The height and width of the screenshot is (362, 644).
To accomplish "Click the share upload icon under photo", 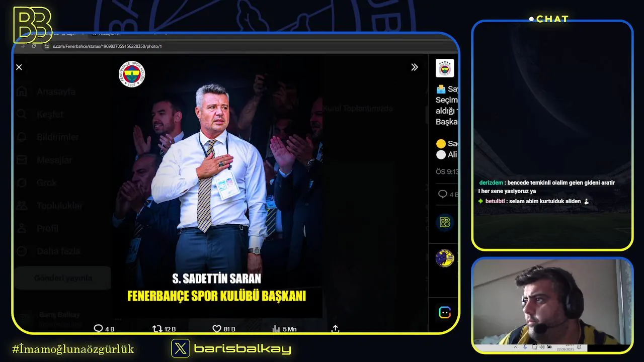I will coord(336,329).
